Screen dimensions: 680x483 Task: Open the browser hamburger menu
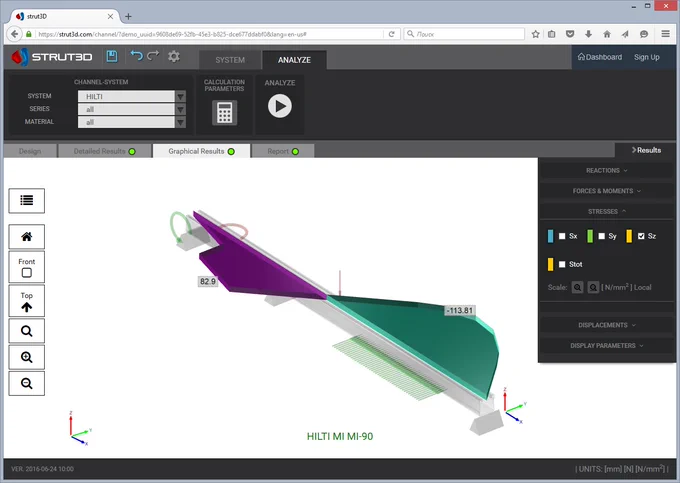pos(665,34)
